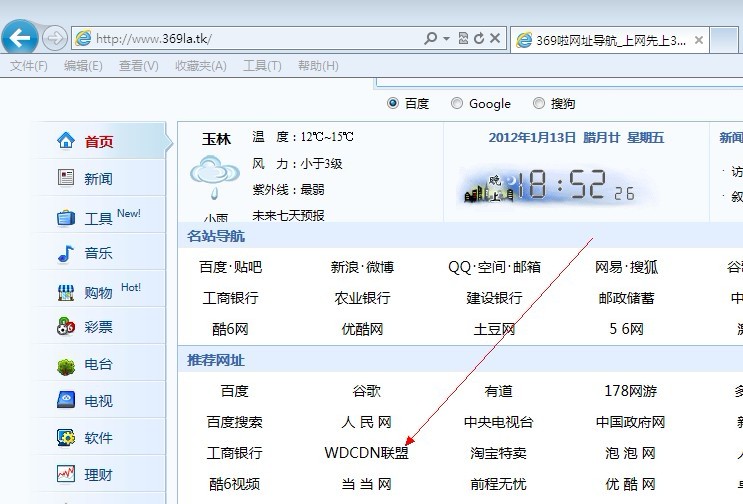743x504 pixels.
Task: Open the 酷6视频 link
Action: pyautogui.click(x=235, y=484)
